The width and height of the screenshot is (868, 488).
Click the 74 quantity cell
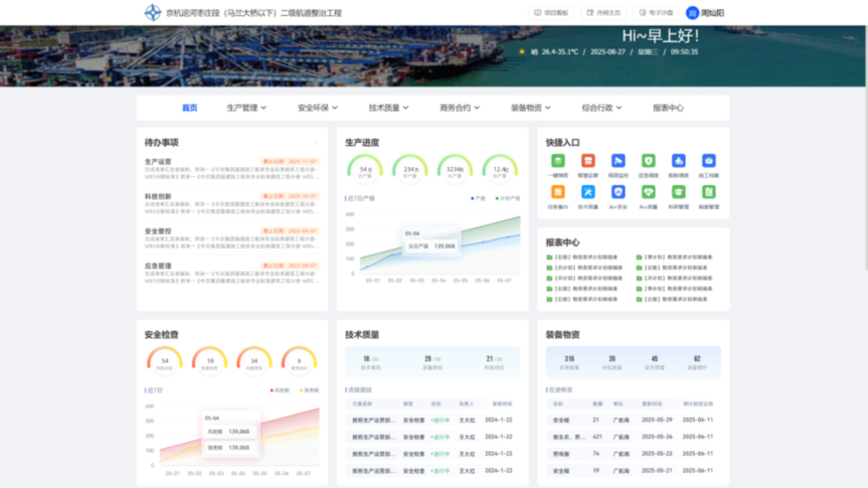(597, 453)
